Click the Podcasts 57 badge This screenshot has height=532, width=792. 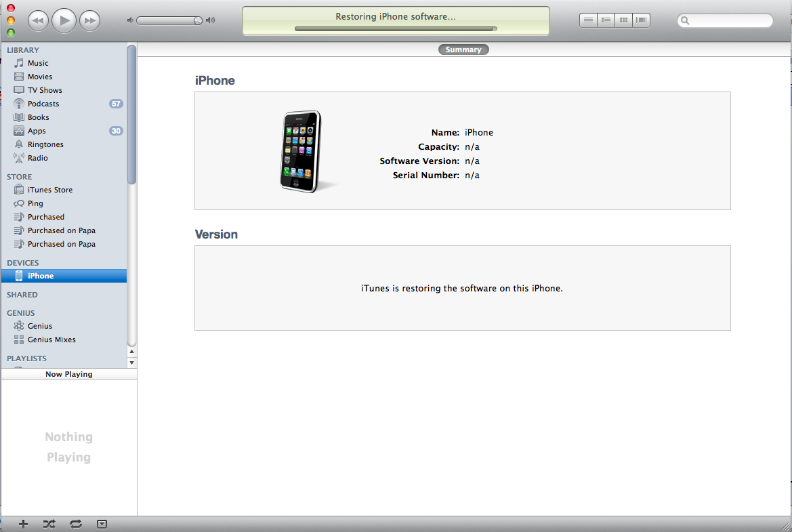point(116,104)
